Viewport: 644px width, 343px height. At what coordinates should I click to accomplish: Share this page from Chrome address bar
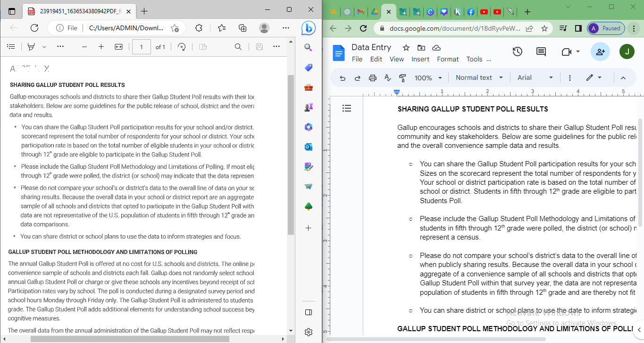tap(530, 28)
